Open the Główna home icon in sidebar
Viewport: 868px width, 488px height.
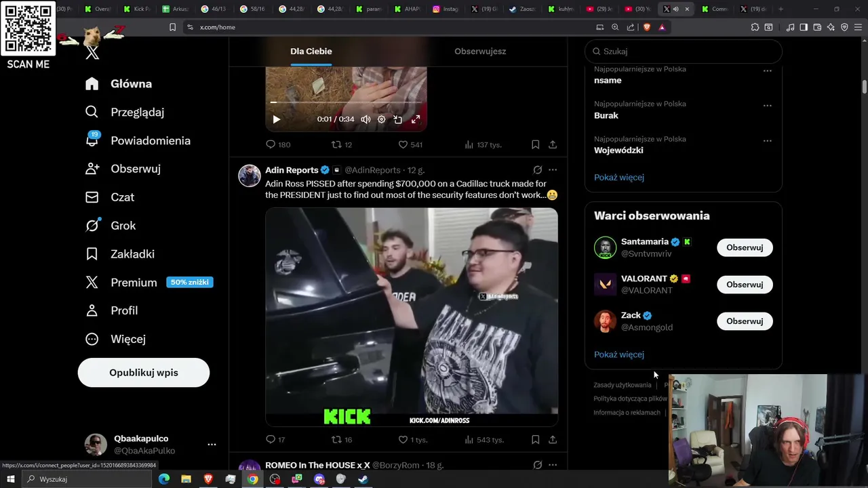click(x=92, y=84)
